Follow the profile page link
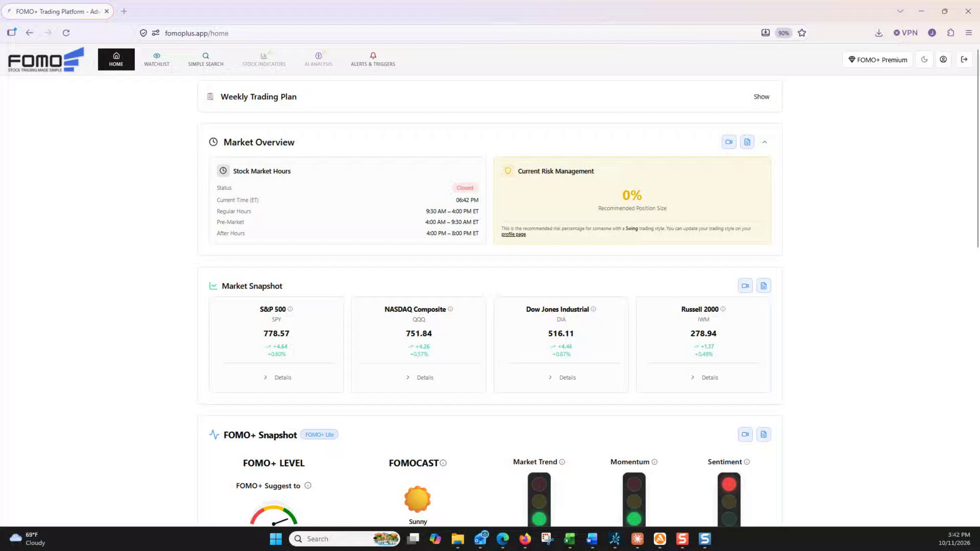The height and width of the screenshot is (551, 980). [x=513, y=234]
